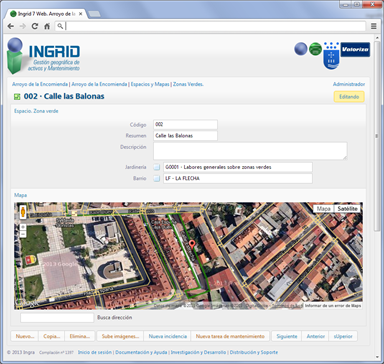Viewport: 384px width, 364px height.
Task: Click the browser home icon
Action: (x=47, y=26)
